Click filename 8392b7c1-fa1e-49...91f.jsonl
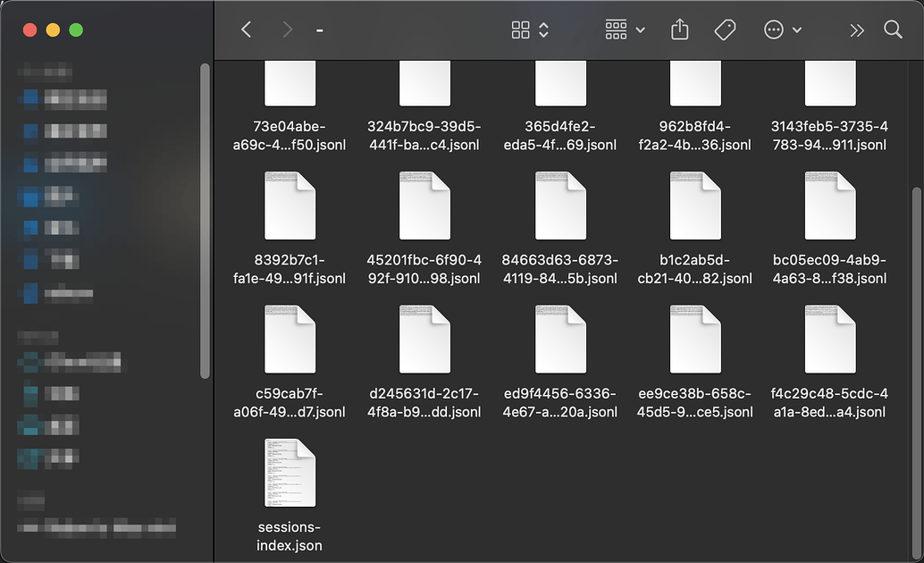The width and height of the screenshot is (924, 563). (x=290, y=269)
